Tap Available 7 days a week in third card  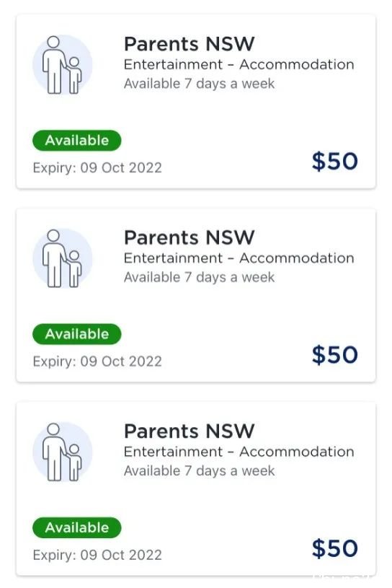(x=199, y=471)
